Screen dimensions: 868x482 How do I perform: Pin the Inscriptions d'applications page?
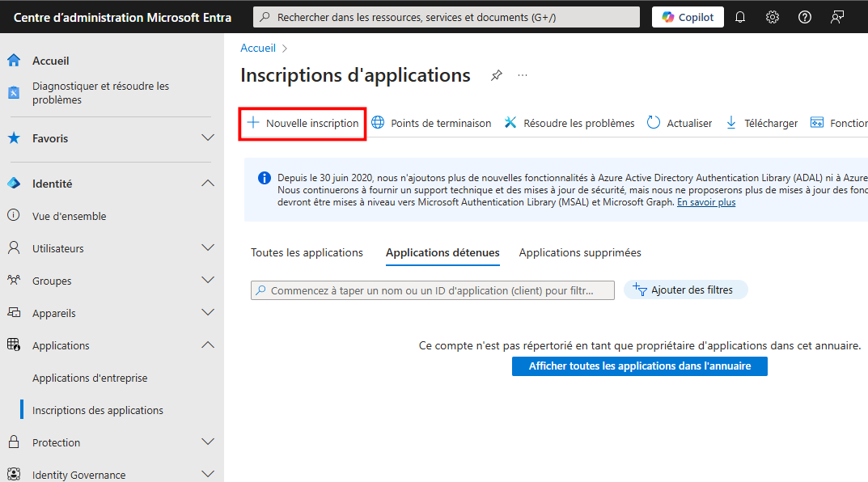[x=497, y=75]
